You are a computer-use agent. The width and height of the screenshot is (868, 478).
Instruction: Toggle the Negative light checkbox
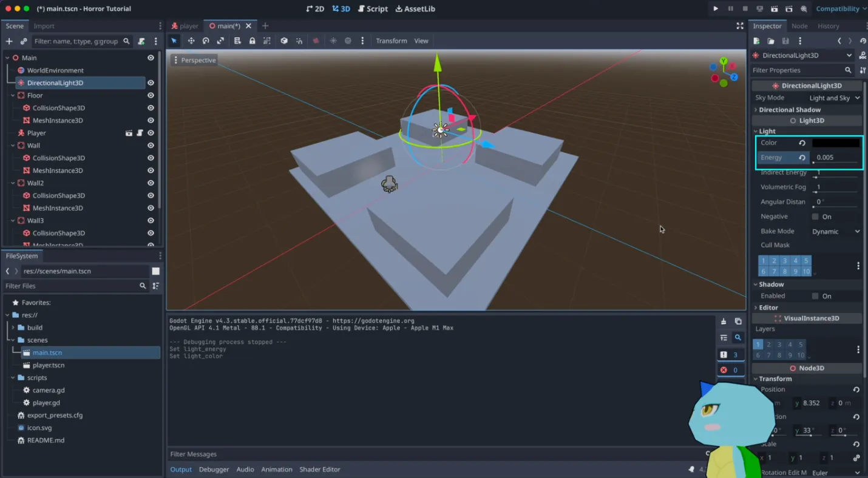pos(815,217)
